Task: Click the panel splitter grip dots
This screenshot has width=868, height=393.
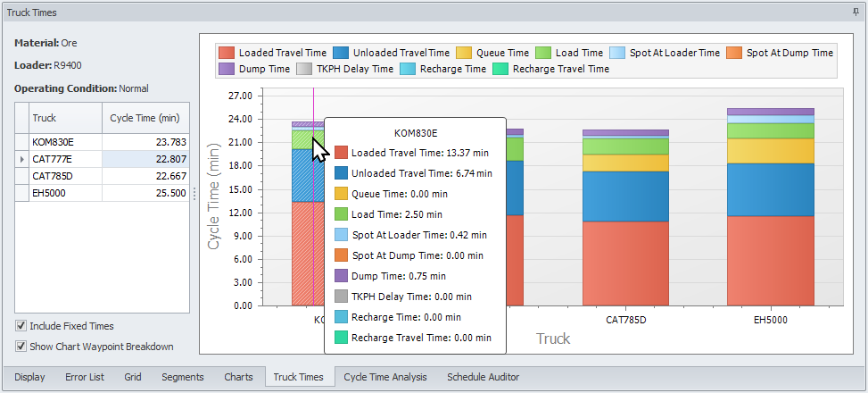Action: 194,194
